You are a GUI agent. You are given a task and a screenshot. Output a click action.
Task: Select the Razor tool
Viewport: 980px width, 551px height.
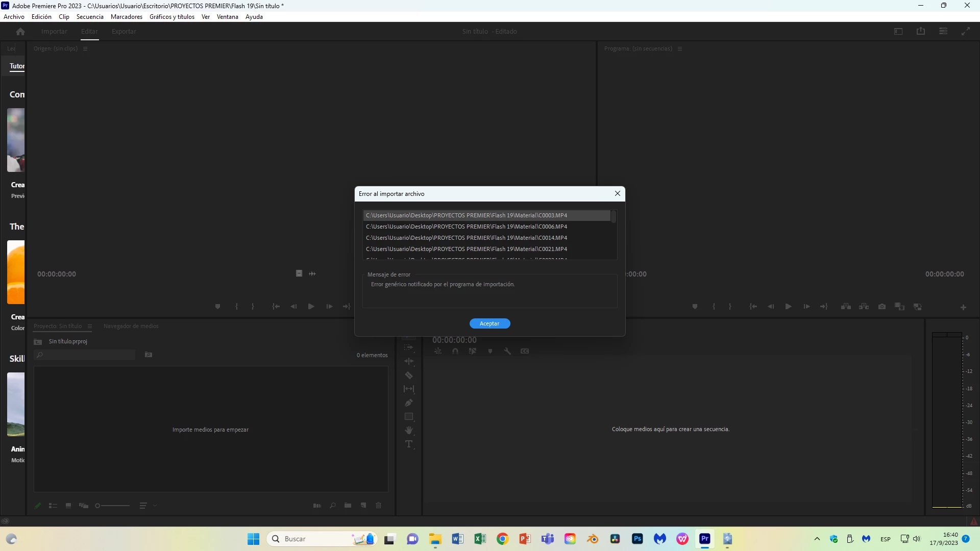point(409,375)
